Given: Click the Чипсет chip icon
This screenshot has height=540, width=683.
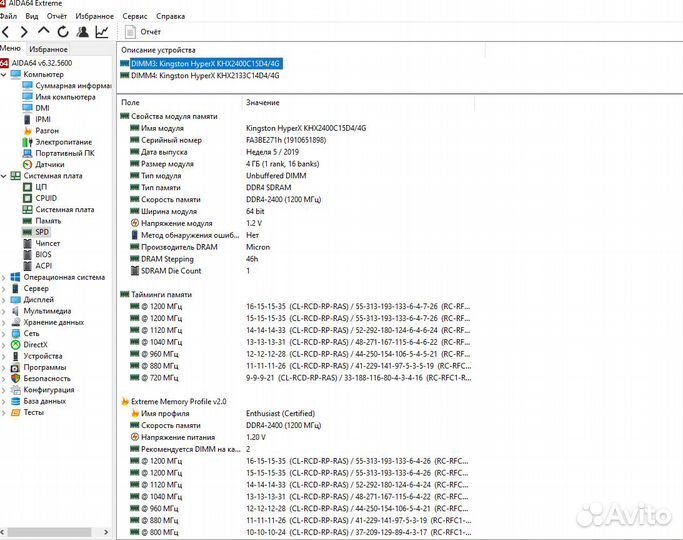Looking at the screenshot, I should (27, 244).
